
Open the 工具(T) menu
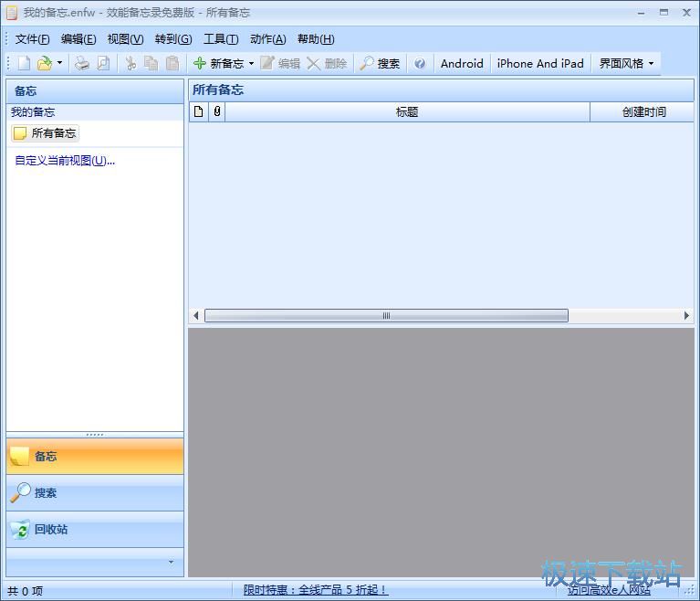click(x=220, y=38)
